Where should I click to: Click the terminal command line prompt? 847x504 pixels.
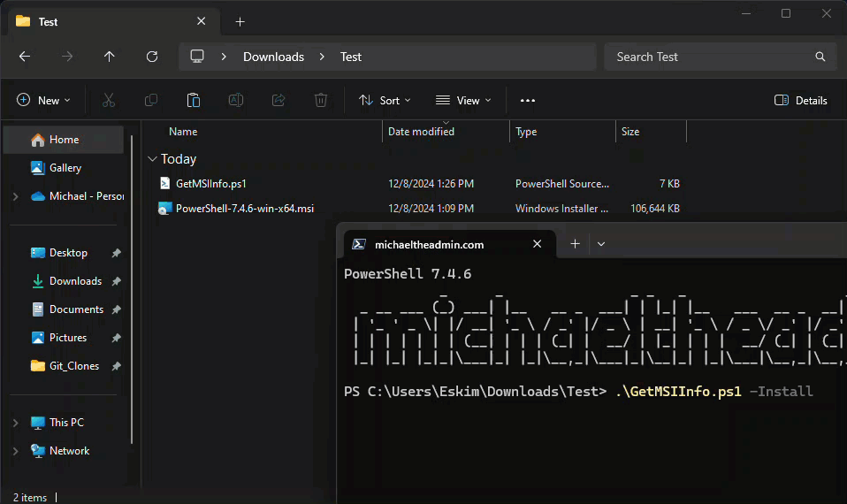pyautogui.click(x=578, y=392)
